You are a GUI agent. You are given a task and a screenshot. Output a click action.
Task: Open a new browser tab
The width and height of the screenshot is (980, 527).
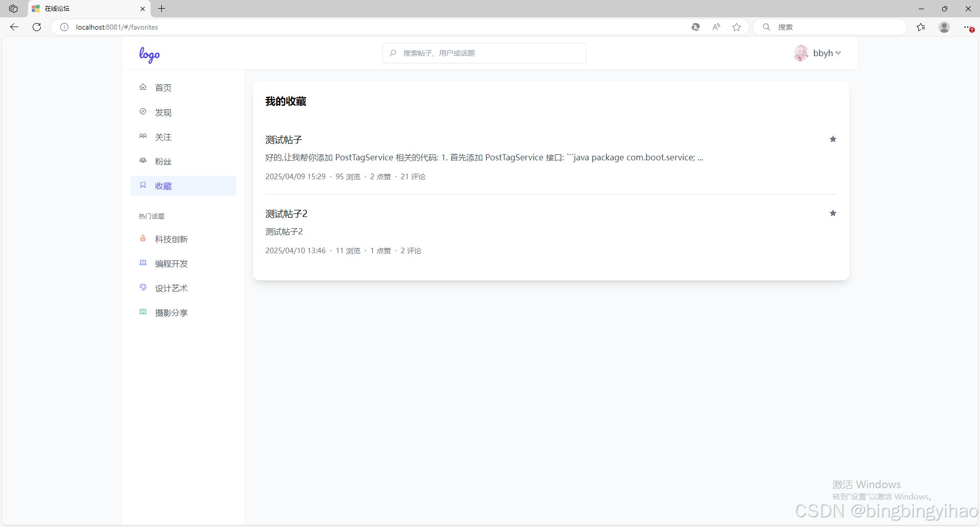[x=162, y=9]
